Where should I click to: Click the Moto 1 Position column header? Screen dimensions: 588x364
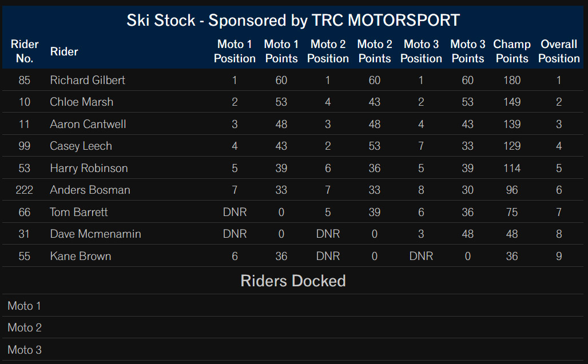coord(235,51)
